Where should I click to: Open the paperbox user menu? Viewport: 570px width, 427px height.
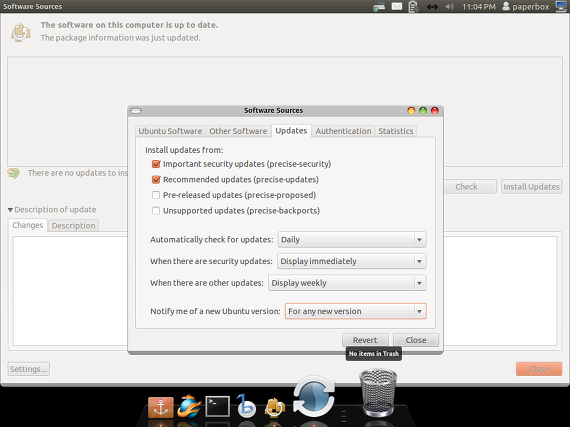pos(526,7)
